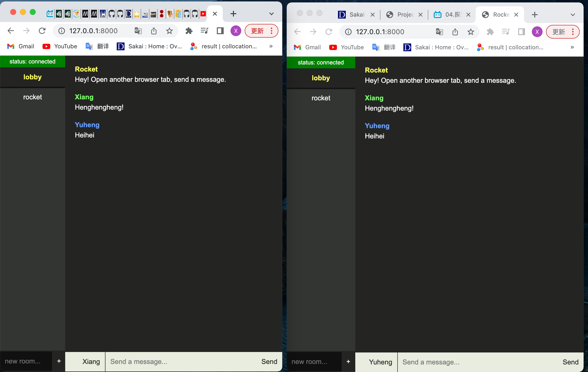
Task: Open the tab search chevron in the left window
Action: pos(271,14)
